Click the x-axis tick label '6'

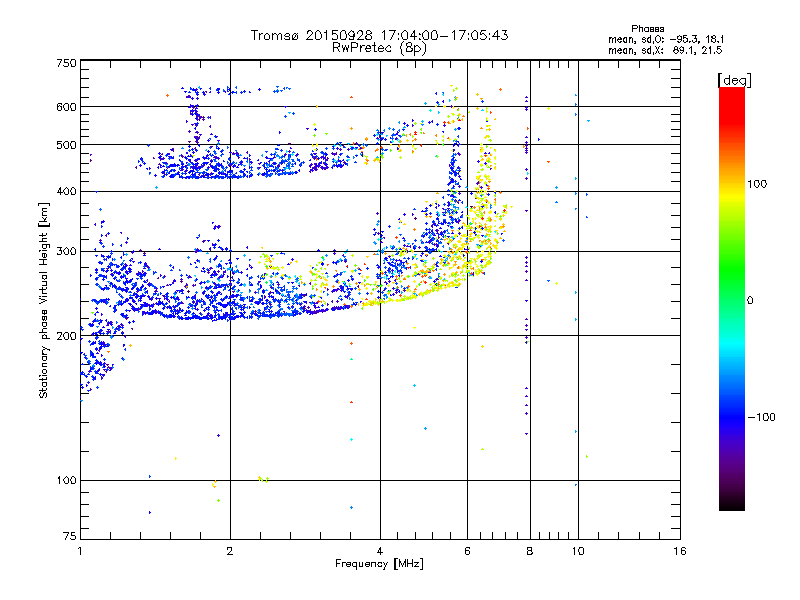pyautogui.click(x=467, y=551)
